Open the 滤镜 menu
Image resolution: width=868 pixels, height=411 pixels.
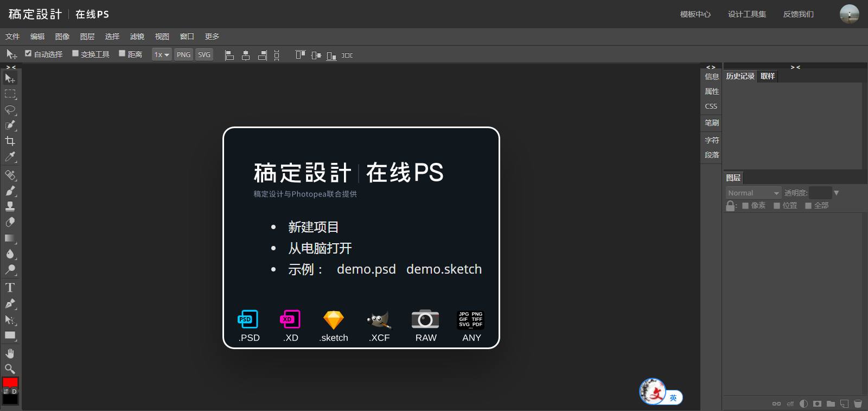click(x=137, y=36)
